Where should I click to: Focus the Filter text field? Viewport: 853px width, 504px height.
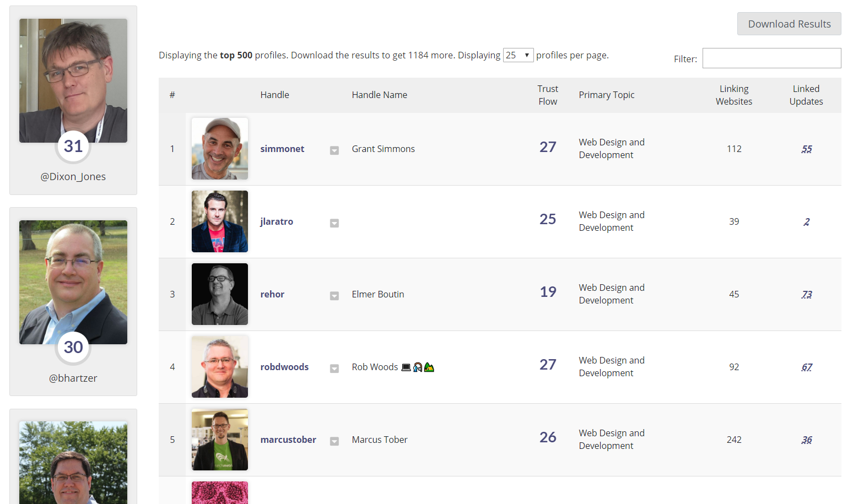[x=771, y=58]
